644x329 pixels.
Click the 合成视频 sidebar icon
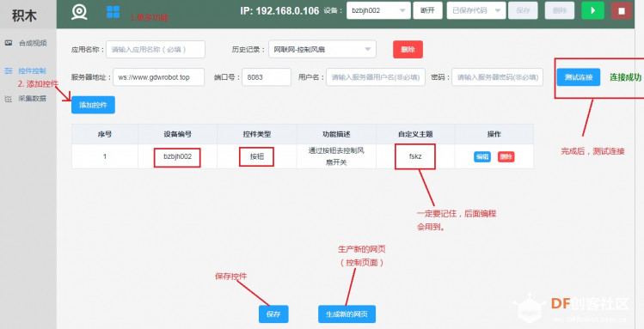9,43
